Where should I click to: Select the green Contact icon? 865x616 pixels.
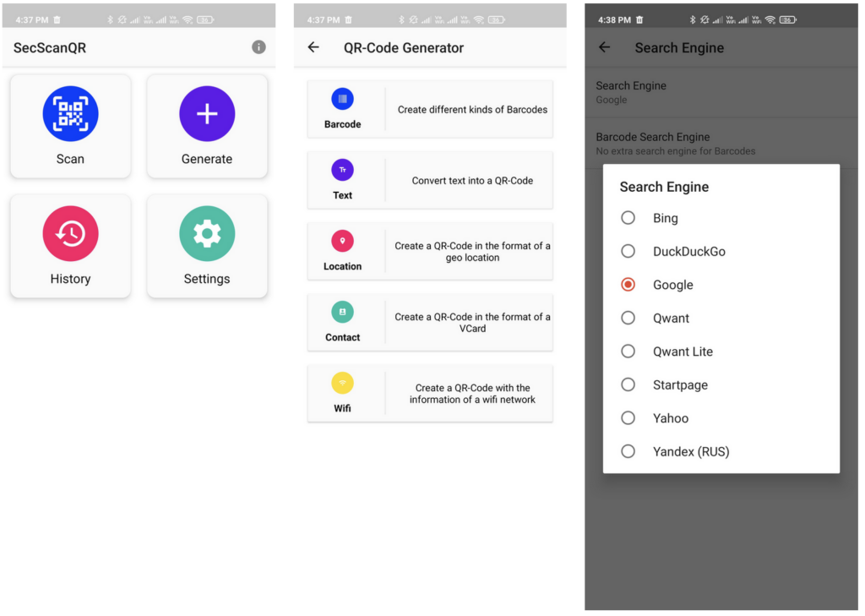point(342,312)
